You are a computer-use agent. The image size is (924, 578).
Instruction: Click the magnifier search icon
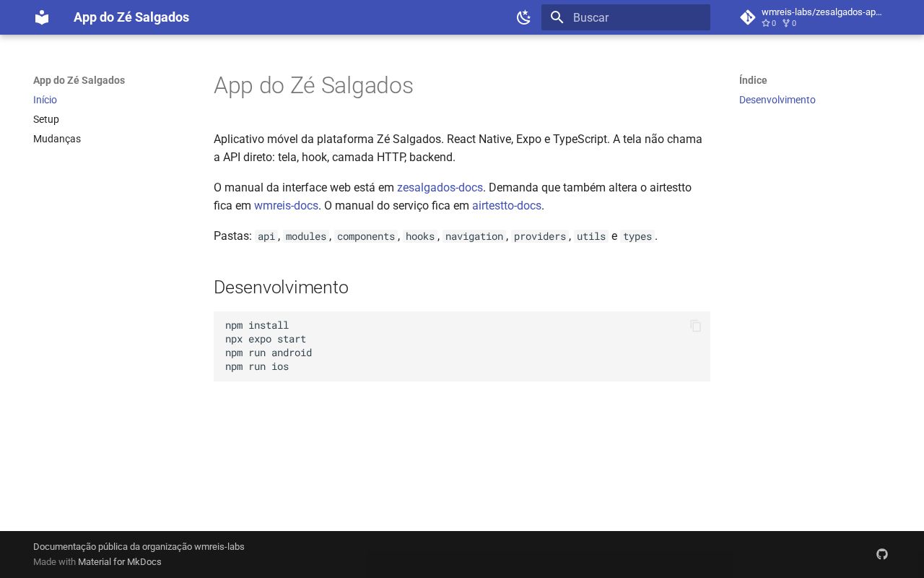(557, 17)
